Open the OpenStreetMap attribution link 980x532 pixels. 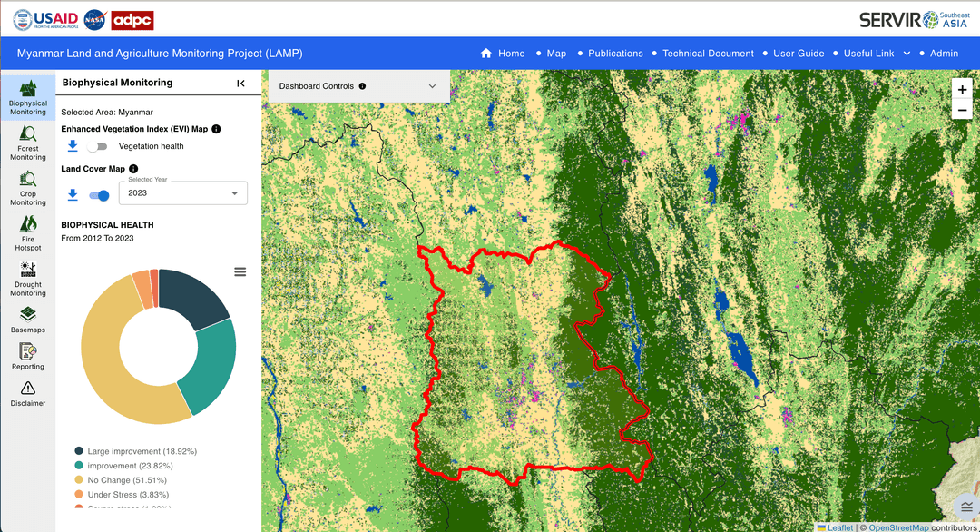pyautogui.click(x=898, y=527)
